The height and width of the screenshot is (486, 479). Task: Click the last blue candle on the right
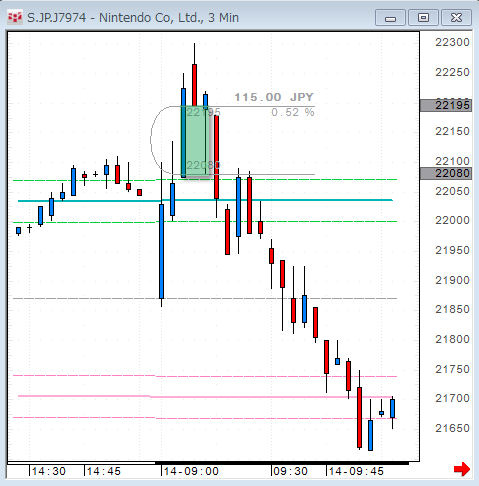[393, 408]
